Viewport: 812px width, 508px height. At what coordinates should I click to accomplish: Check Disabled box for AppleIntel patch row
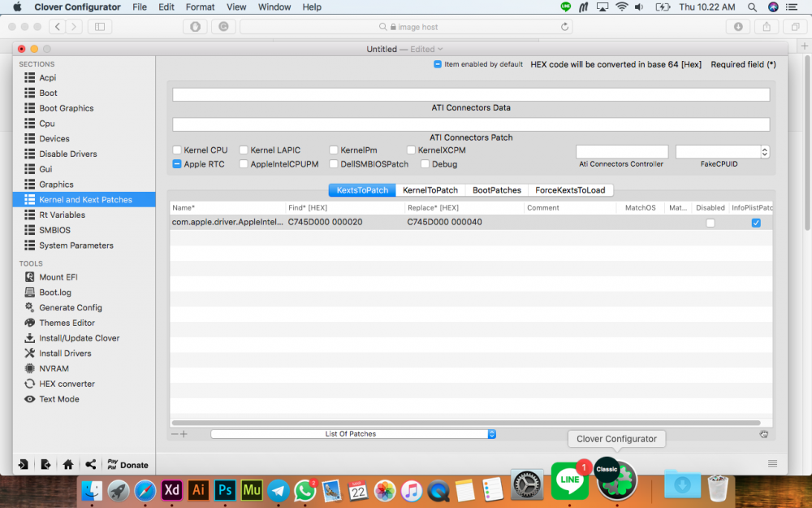point(710,223)
